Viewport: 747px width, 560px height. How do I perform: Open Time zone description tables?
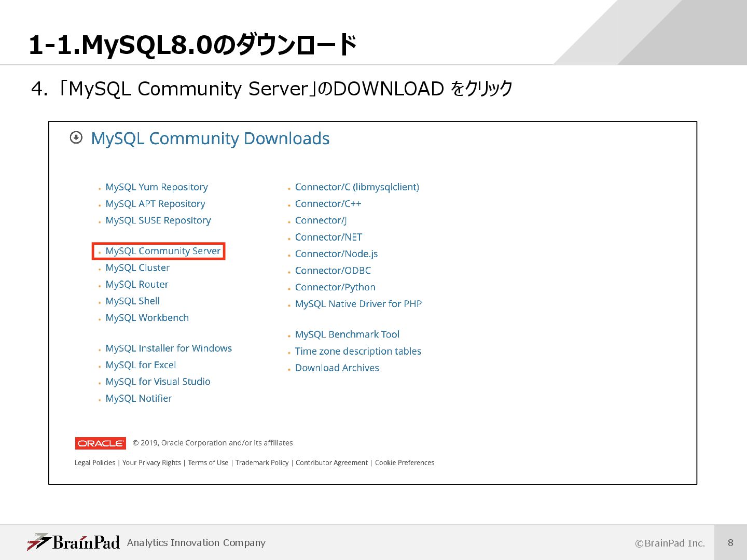point(358,352)
